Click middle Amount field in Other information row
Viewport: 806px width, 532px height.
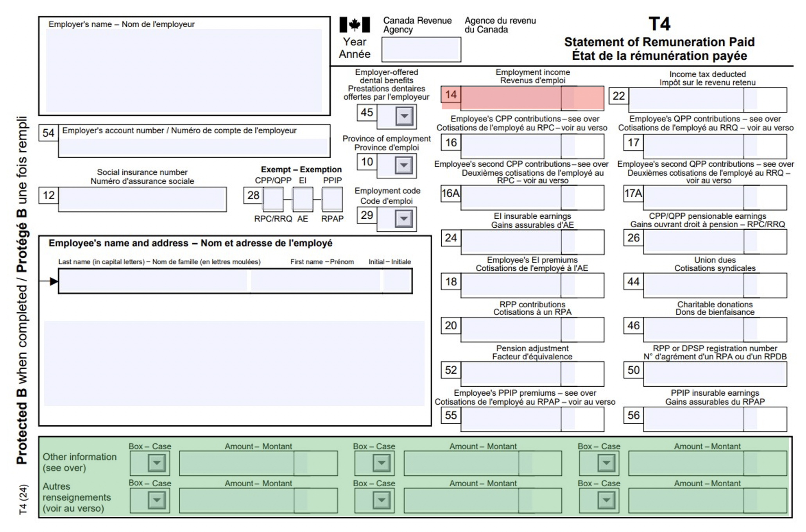click(483, 463)
